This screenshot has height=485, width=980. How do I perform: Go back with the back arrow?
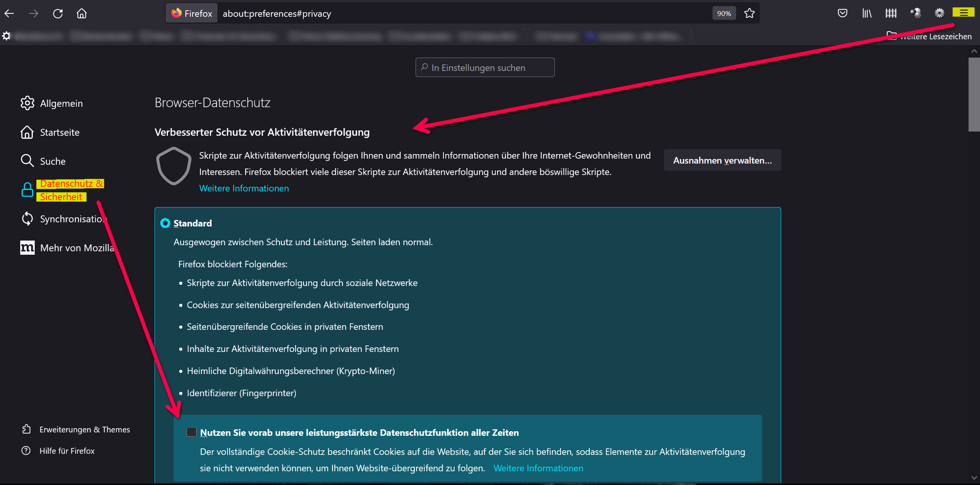[9, 13]
